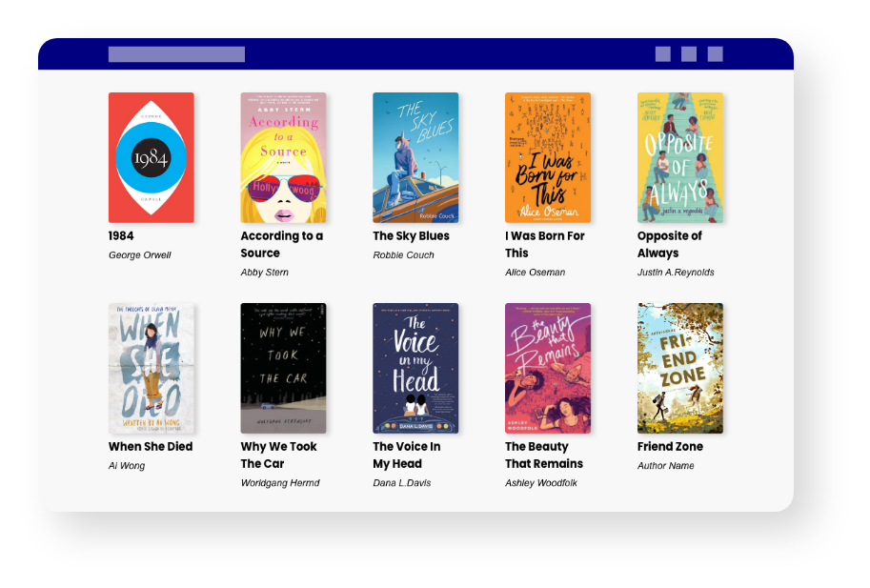The height and width of the screenshot is (588, 870).
Task: Click author name Ashley Woodfolk
Action: click(x=541, y=483)
